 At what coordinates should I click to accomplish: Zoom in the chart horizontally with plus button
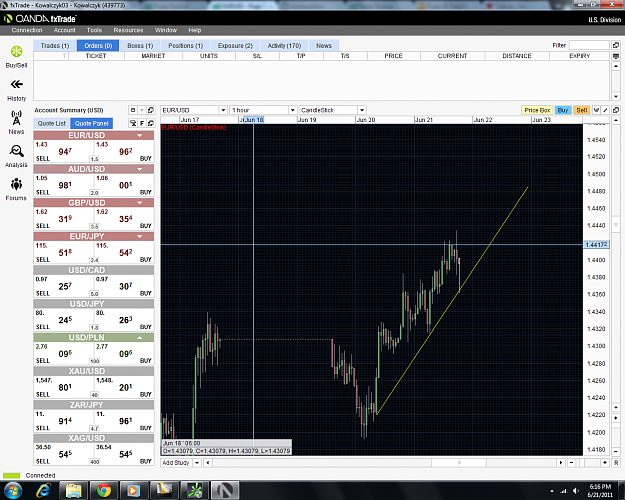click(x=605, y=463)
